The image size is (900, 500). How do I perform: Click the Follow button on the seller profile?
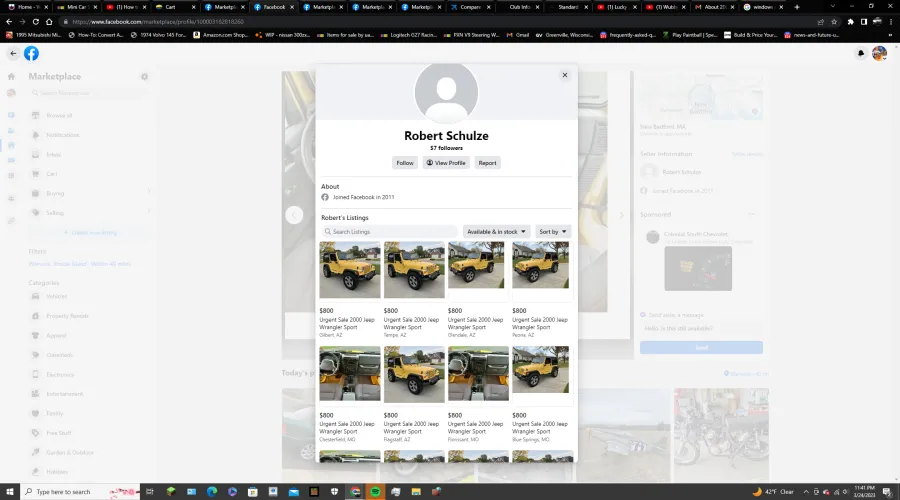405,163
